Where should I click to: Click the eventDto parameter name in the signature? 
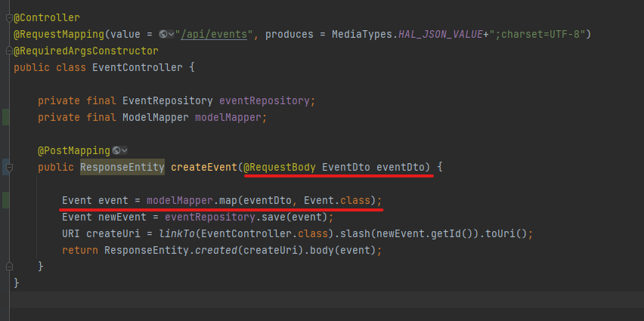click(401, 168)
